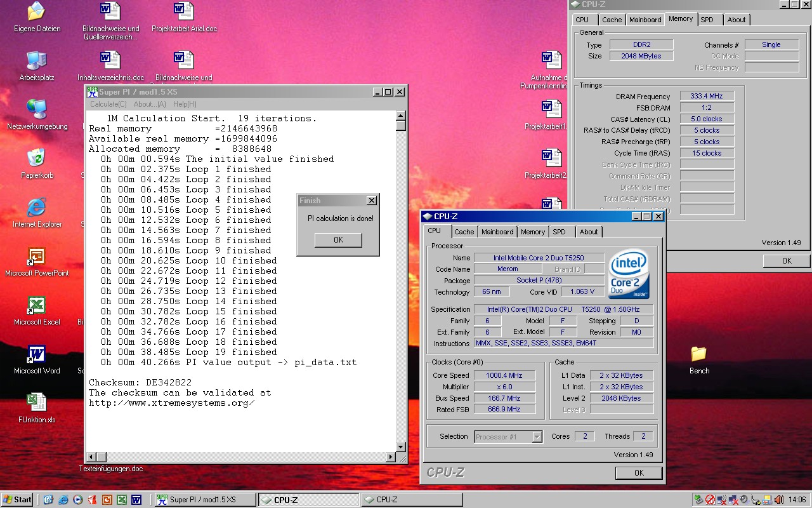Click OK in the background CPU-Z Memory window

click(x=787, y=261)
